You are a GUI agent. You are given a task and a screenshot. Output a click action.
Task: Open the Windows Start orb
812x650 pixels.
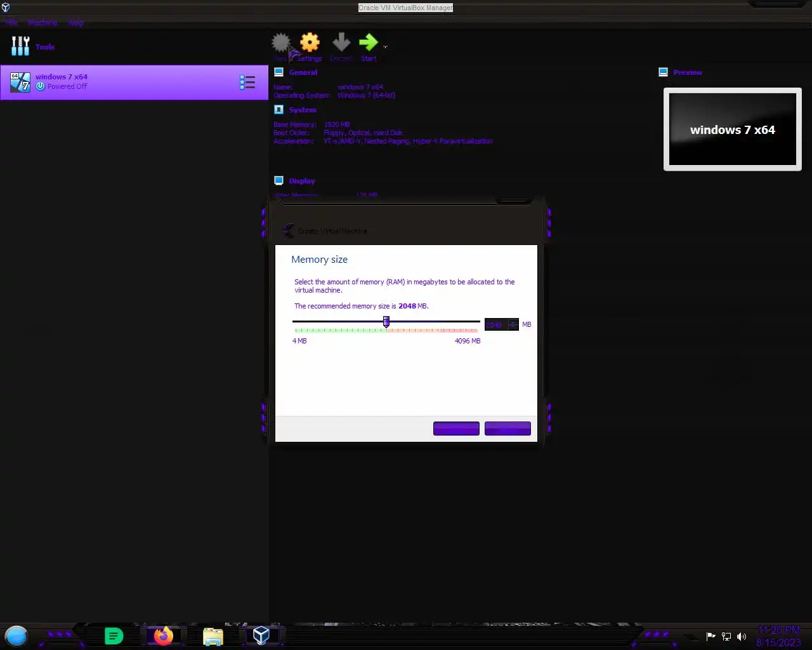16,635
